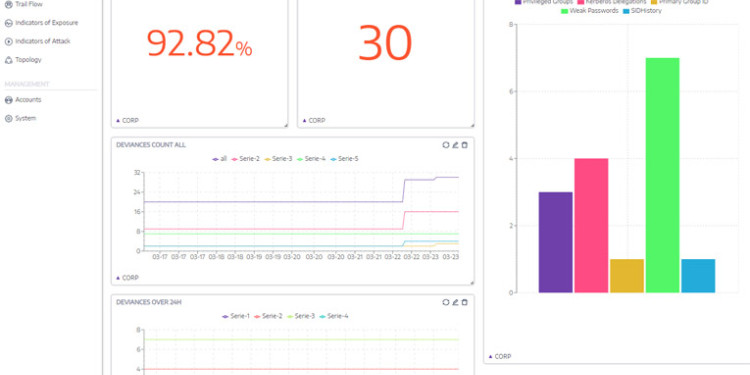The width and height of the screenshot is (750, 375).
Task: Click the yellow Primary Group ID bar
Action: [627, 276]
